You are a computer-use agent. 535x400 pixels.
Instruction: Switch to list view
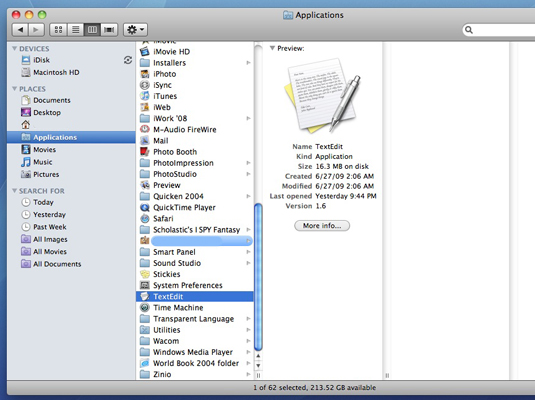tap(75, 30)
